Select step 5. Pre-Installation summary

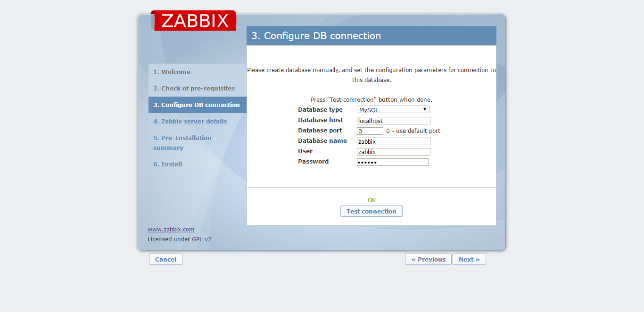[198, 143]
